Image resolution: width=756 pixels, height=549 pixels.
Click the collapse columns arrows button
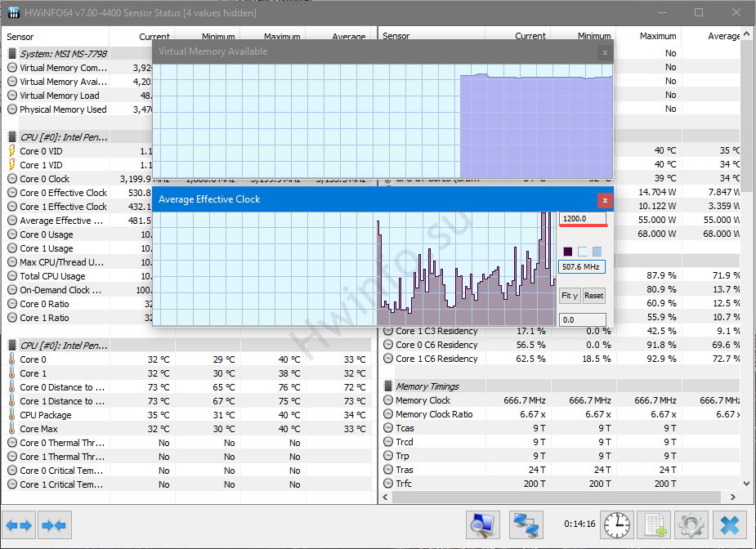[54, 525]
